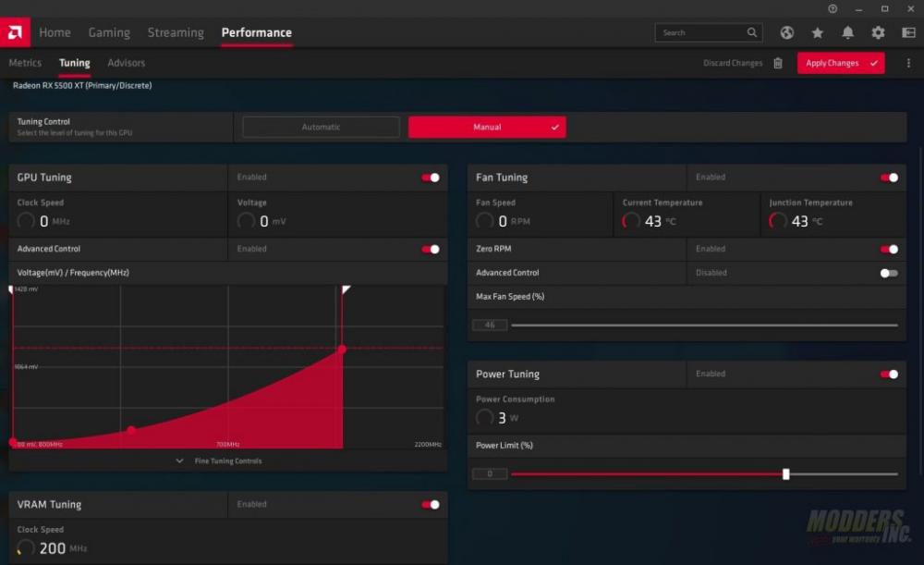This screenshot has height=565, width=924.
Task: Click the GPU Clock Speed gauge
Action: (x=25, y=221)
